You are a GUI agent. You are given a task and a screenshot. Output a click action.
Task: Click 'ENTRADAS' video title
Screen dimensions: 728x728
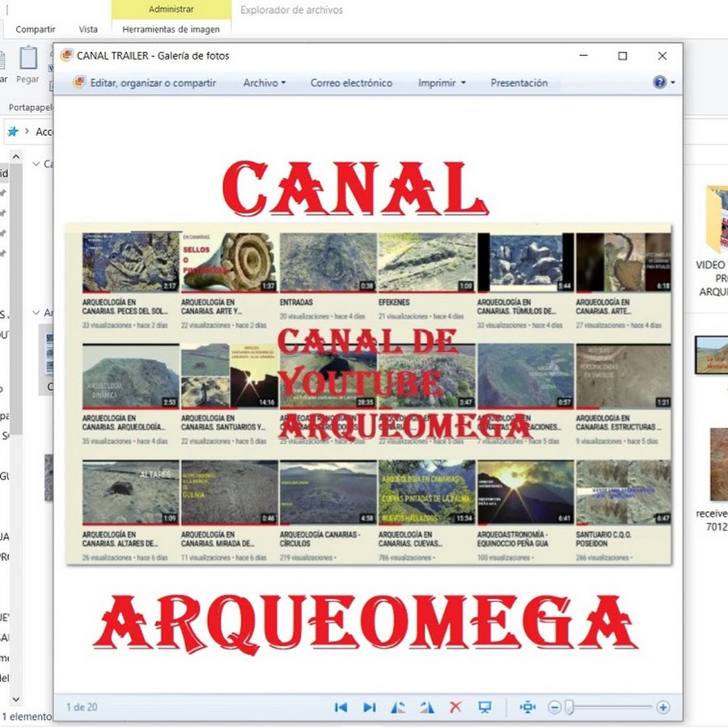296,303
